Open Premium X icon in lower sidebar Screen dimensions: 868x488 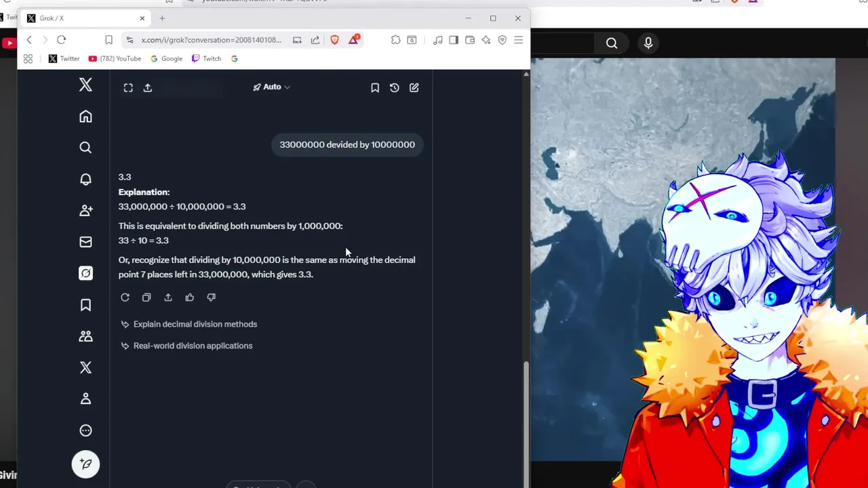[x=85, y=367]
